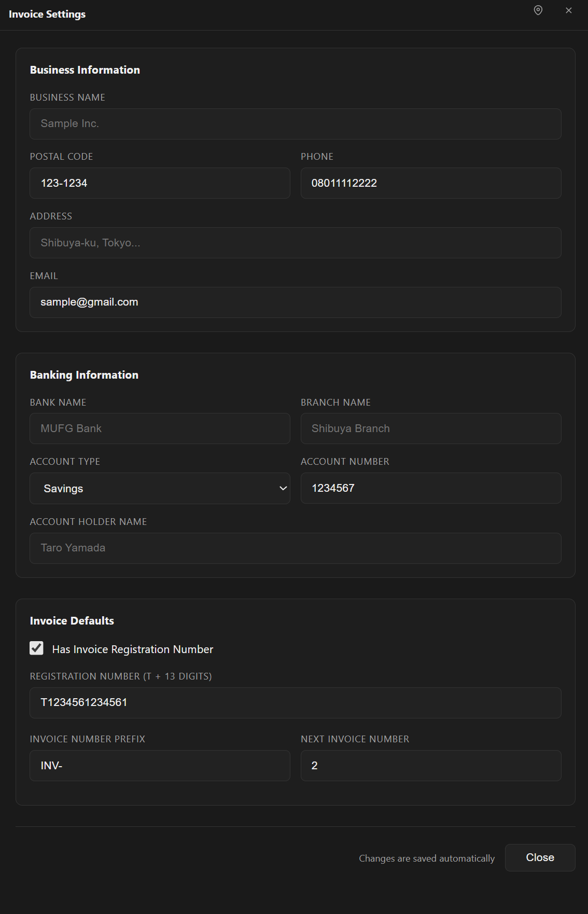Edit the Email field with sample@gmail.com
Viewport: 588px width, 914px height.
pyautogui.click(x=296, y=302)
